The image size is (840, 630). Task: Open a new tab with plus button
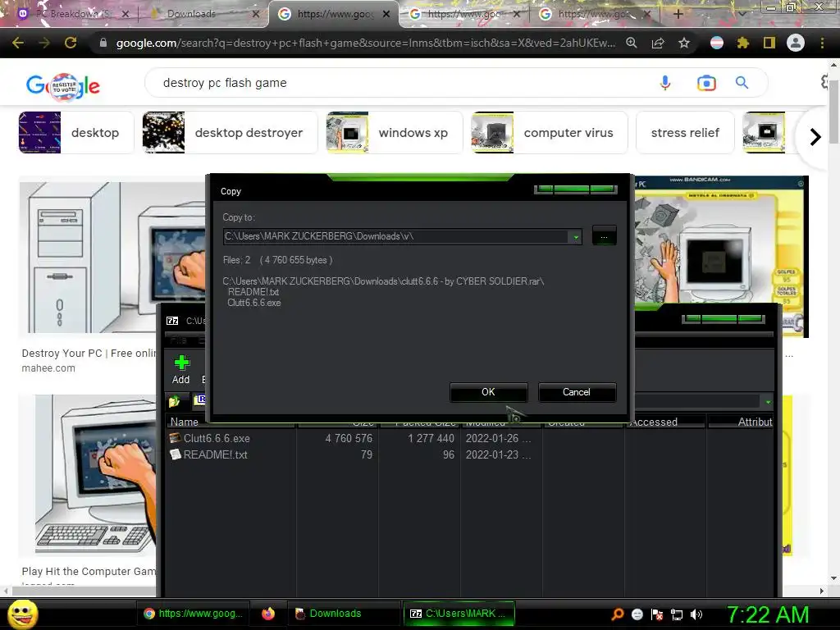pyautogui.click(x=678, y=14)
